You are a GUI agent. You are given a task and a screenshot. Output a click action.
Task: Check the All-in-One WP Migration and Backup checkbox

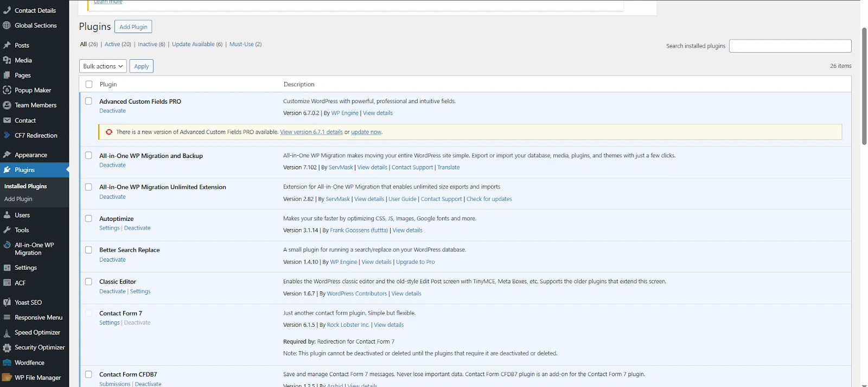click(x=88, y=155)
